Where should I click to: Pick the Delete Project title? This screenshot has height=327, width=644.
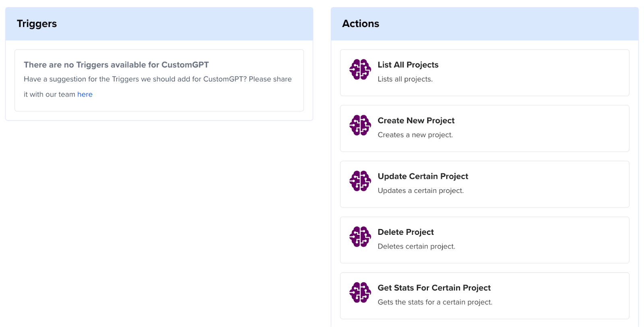pyautogui.click(x=405, y=232)
